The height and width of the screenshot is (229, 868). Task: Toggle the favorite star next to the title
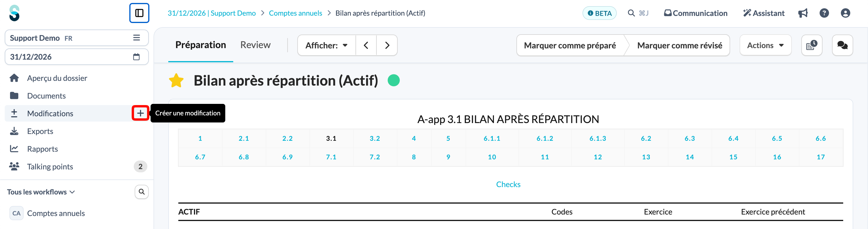pos(176,81)
